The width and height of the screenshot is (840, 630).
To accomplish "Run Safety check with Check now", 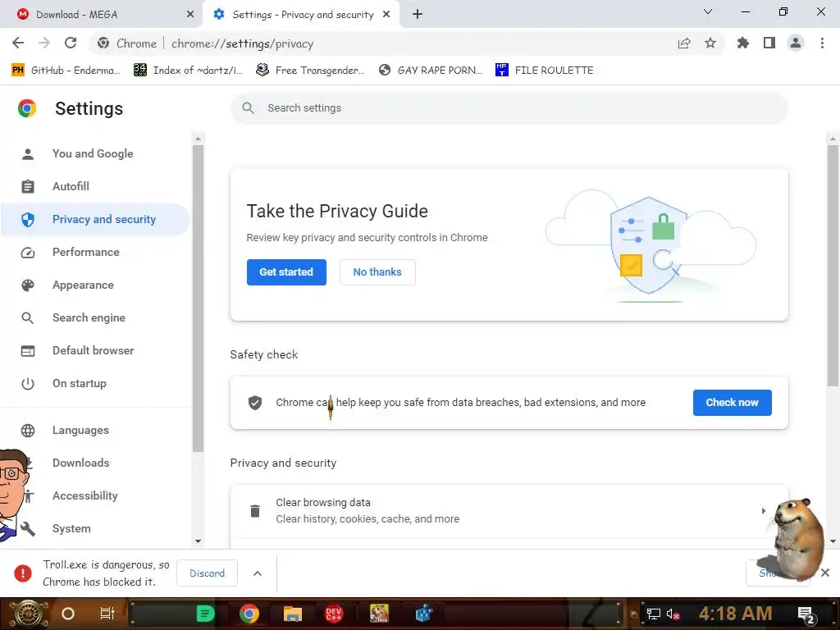I will [732, 402].
